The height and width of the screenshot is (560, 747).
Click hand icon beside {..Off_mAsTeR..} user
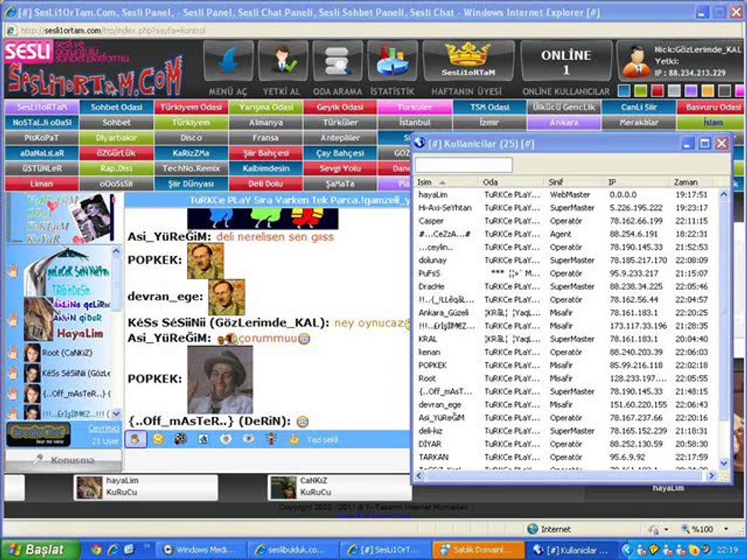(x=13, y=394)
